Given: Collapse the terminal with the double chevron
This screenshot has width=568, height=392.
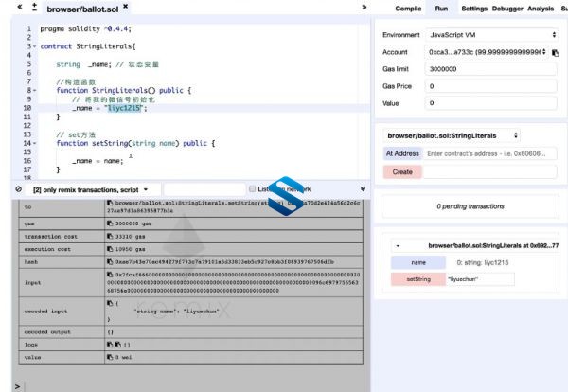Looking at the screenshot, I should [x=363, y=189].
